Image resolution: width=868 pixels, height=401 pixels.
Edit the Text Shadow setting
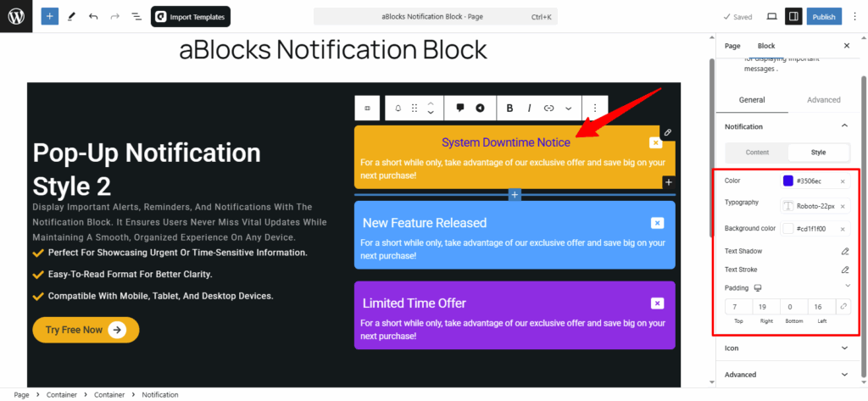point(845,252)
